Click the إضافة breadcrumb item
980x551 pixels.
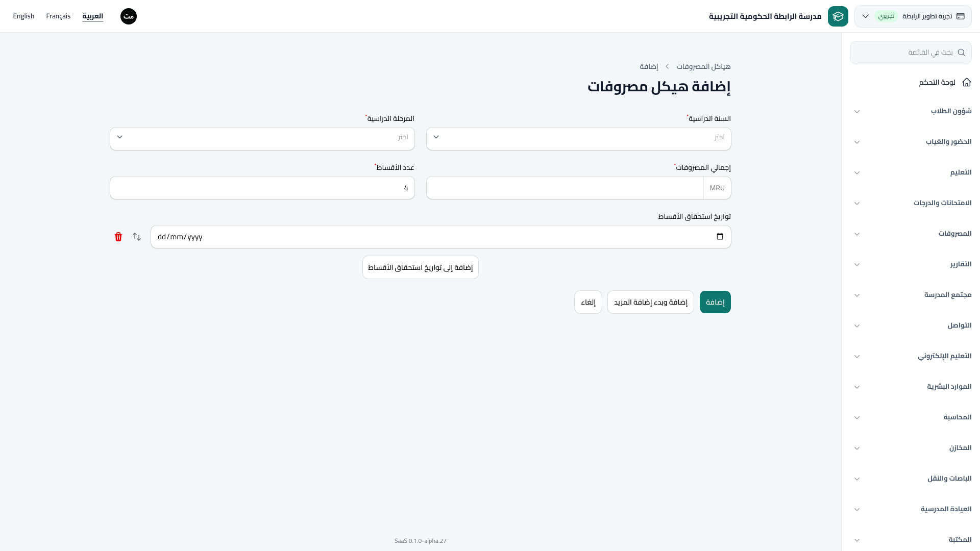pos(649,67)
